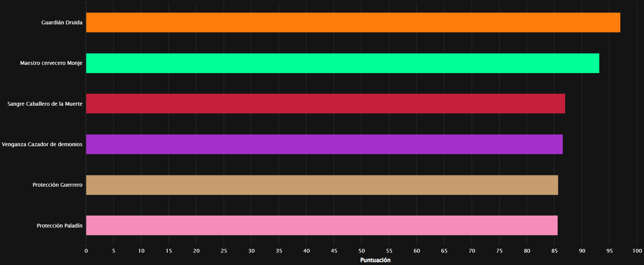
Task: Click the 50 tick on the axis
Action: click(361, 251)
